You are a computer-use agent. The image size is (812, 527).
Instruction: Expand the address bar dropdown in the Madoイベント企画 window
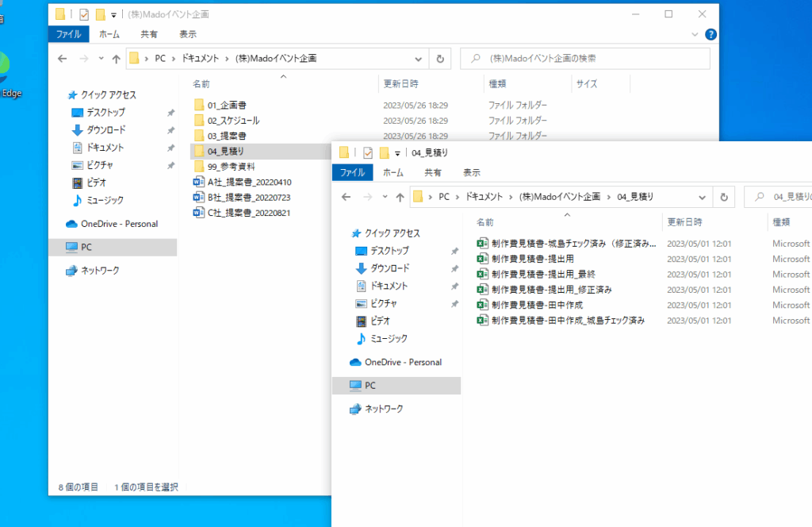[x=419, y=58]
